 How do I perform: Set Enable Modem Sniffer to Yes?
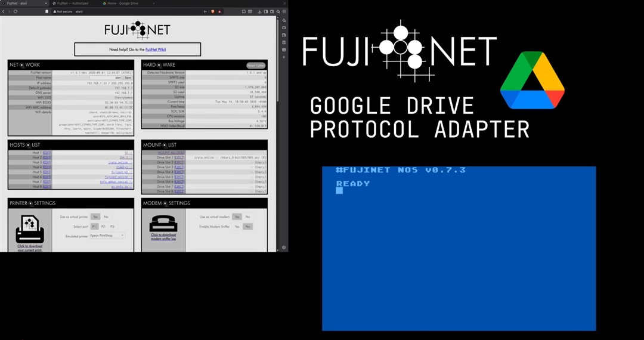click(237, 227)
